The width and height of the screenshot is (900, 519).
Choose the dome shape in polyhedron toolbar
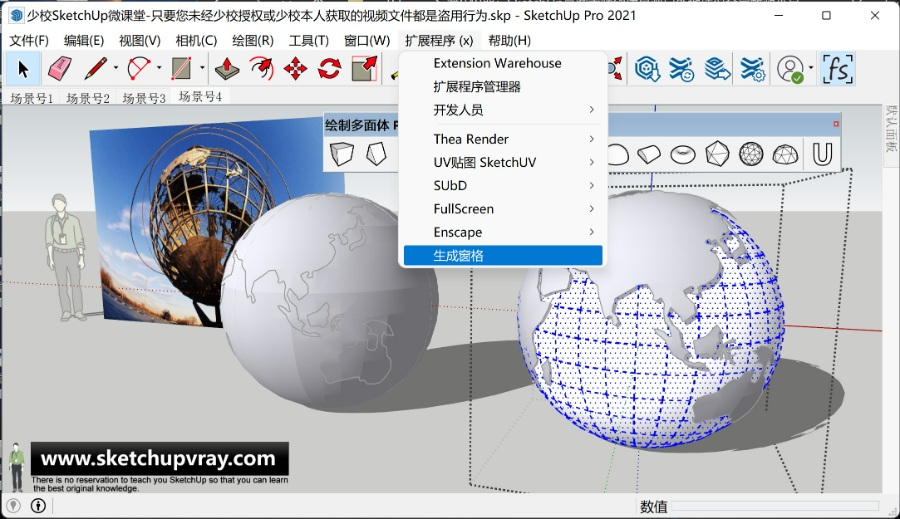[x=618, y=154]
